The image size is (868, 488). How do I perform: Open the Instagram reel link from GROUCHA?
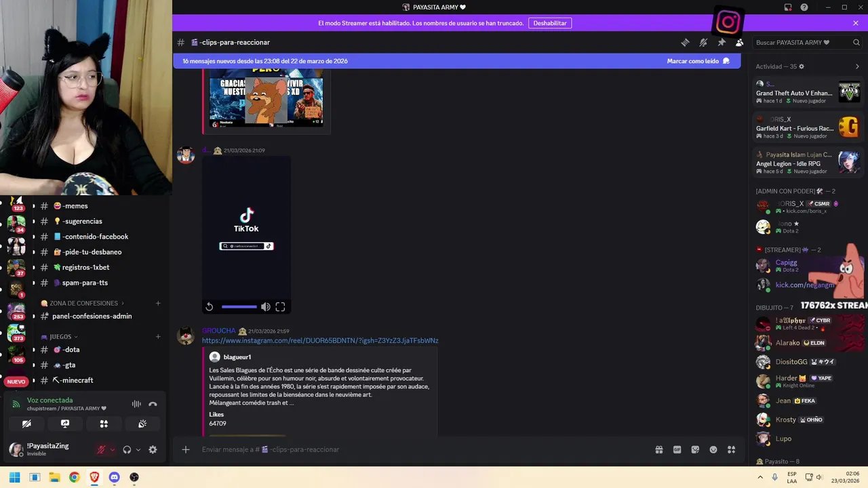(x=320, y=340)
